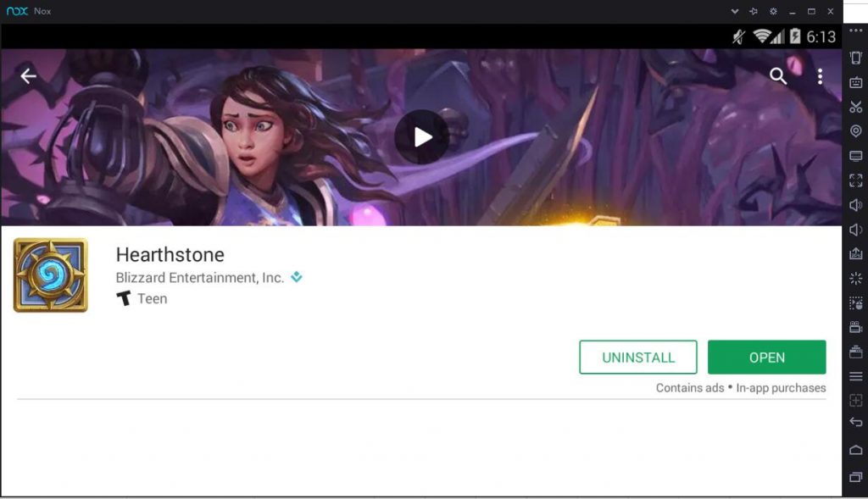The height and width of the screenshot is (499, 868).
Task: Open Blizzard Entertainment, Inc. developer page
Action: tap(199, 278)
